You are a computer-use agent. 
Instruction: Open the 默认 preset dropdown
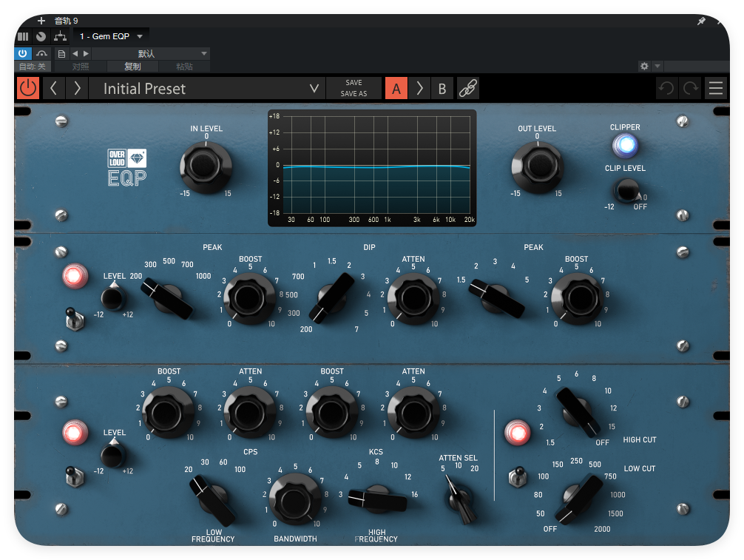click(x=150, y=53)
